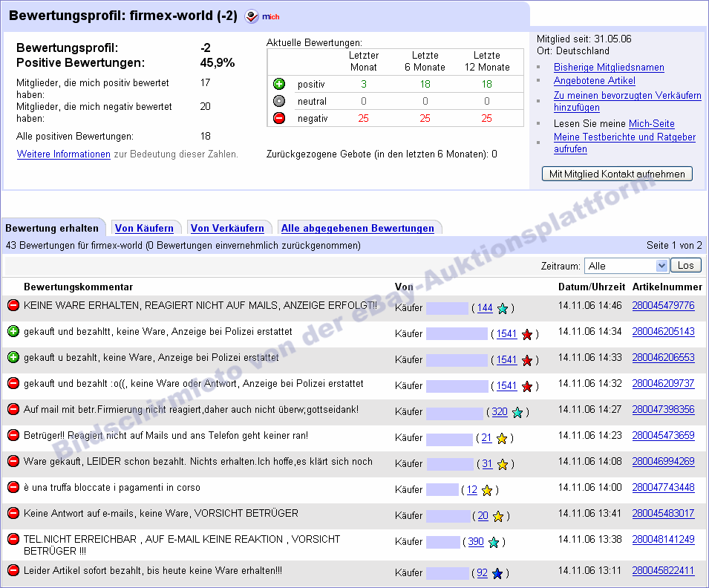Click positive icon beside 'gekauft und bezahltt' comment
Image resolution: width=709 pixels, height=588 pixels.
(13, 331)
